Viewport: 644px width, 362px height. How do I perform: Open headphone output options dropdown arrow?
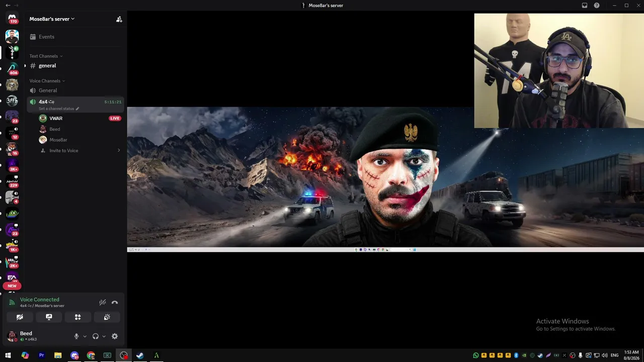tap(104, 336)
